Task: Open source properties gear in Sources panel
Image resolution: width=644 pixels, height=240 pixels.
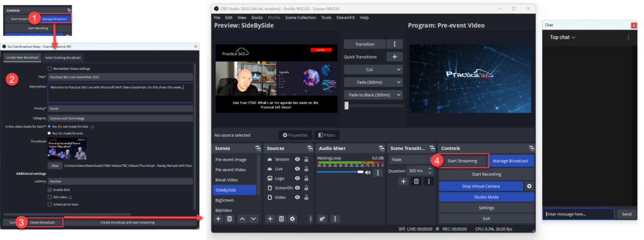Action: pos(292,219)
